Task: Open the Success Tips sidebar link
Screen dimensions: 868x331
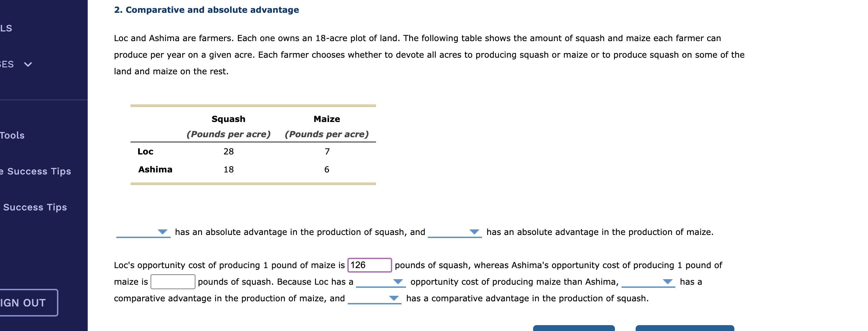Action: pyautogui.click(x=35, y=207)
